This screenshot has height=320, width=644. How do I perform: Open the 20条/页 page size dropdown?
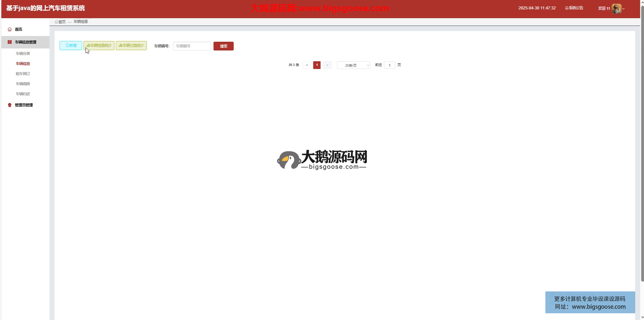pyautogui.click(x=353, y=65)
